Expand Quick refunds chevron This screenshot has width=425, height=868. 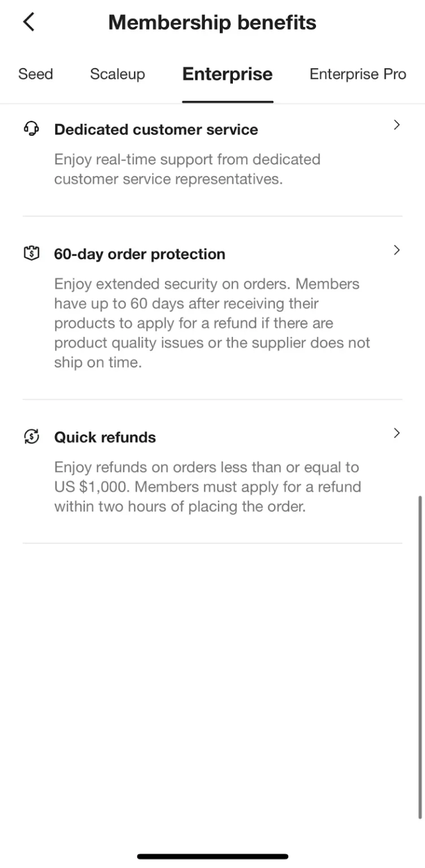point(397,433)
